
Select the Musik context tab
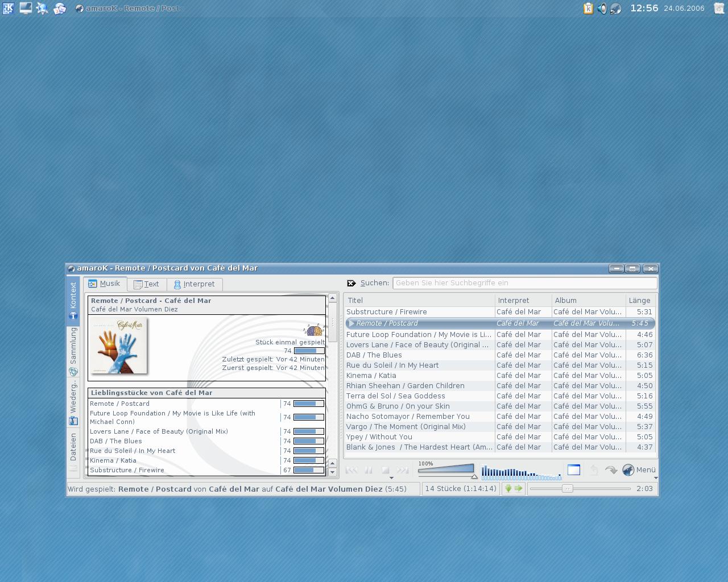pos(104,284)
